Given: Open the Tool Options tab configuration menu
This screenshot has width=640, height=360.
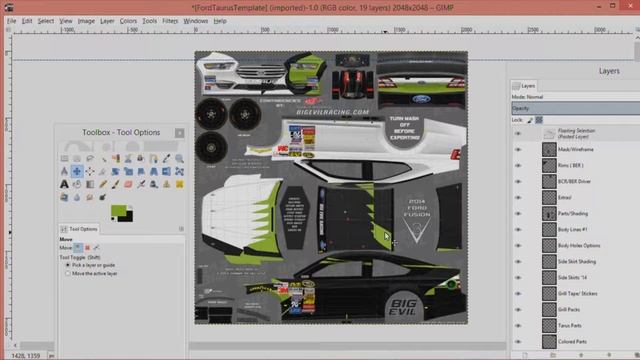Looking at the screenshot, I should 181,229.
